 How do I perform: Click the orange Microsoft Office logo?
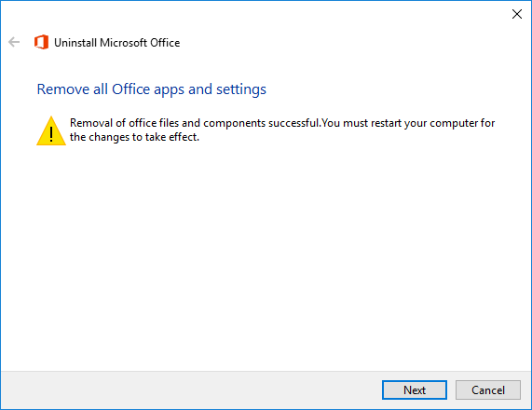pyautogui.click(x=41, y=42)
